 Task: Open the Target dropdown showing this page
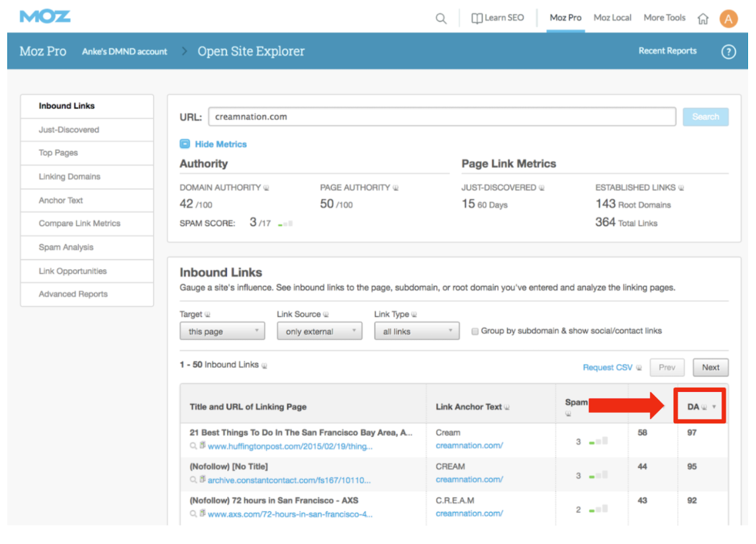pyautogui.click(x=222, y=332)
